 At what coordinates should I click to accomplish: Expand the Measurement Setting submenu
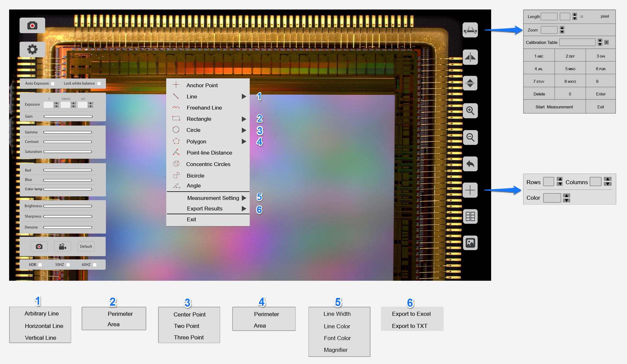[x=244, y=198]
